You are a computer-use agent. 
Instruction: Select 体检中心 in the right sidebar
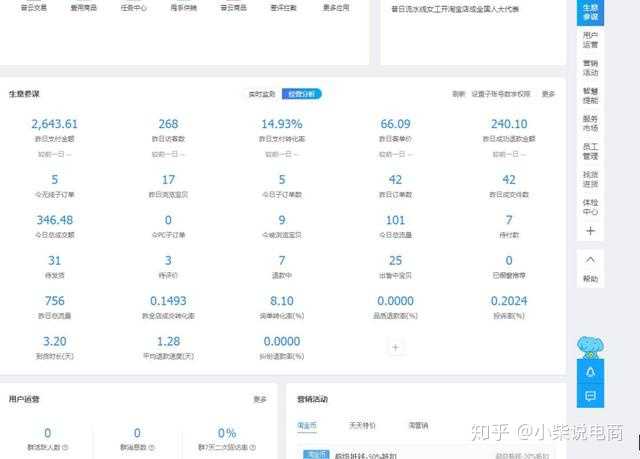point(590,207)
